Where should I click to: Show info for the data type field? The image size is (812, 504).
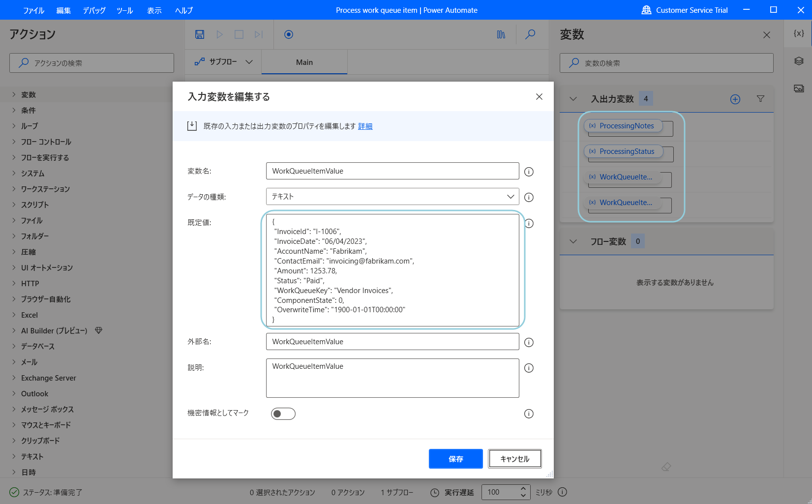point(529,197)
